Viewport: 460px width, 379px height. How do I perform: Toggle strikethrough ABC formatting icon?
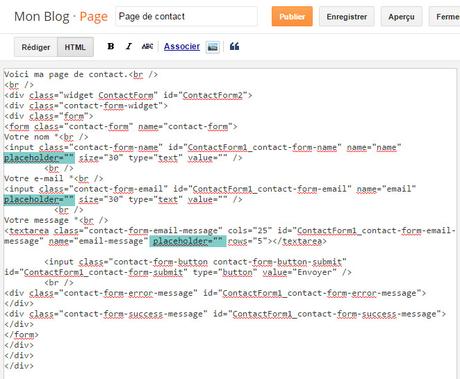147,46
